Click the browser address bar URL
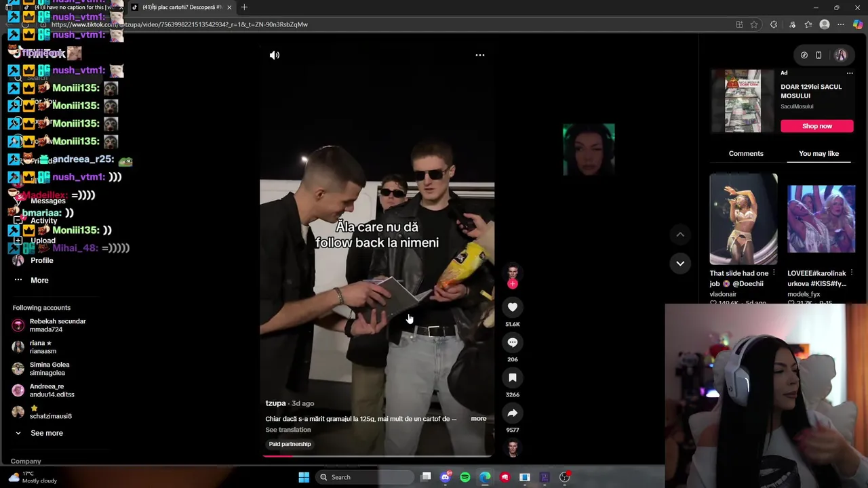 coord(180,24)
